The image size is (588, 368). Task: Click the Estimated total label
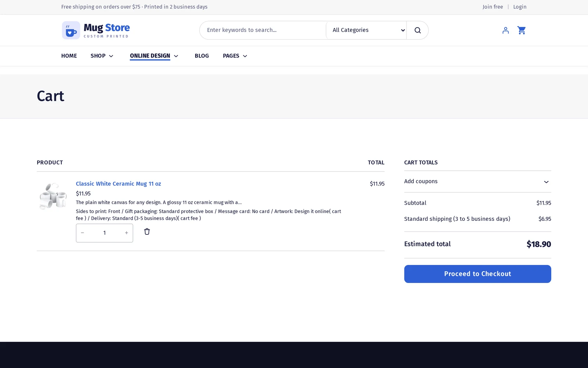427,244
